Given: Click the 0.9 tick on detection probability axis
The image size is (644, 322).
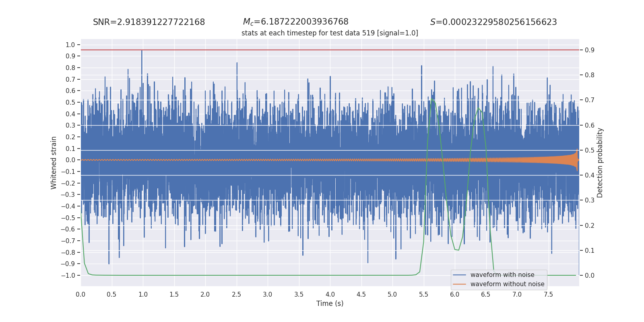Looking at the screenshot, I should click(590, 50).
